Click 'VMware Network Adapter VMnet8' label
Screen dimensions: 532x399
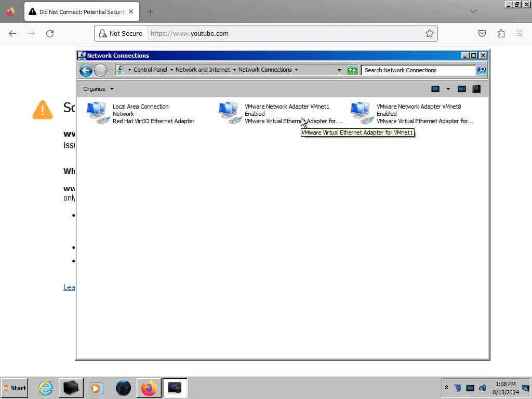(419, 107)
